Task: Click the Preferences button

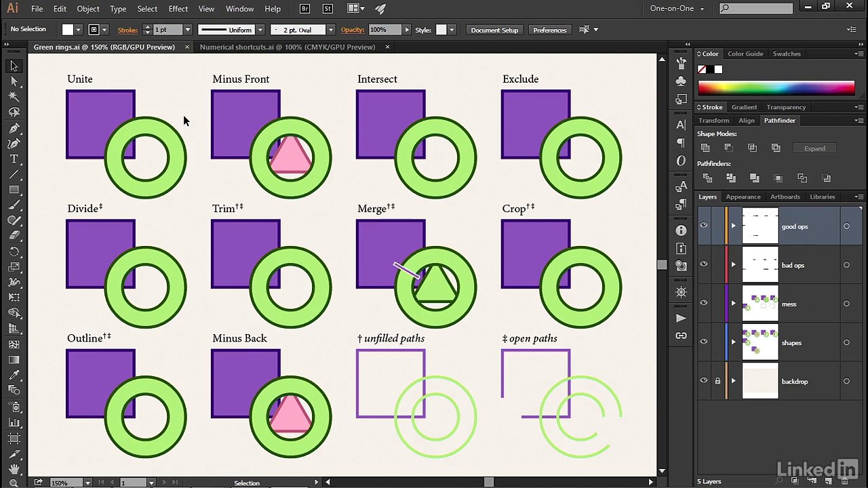Action: click(549, 30)
